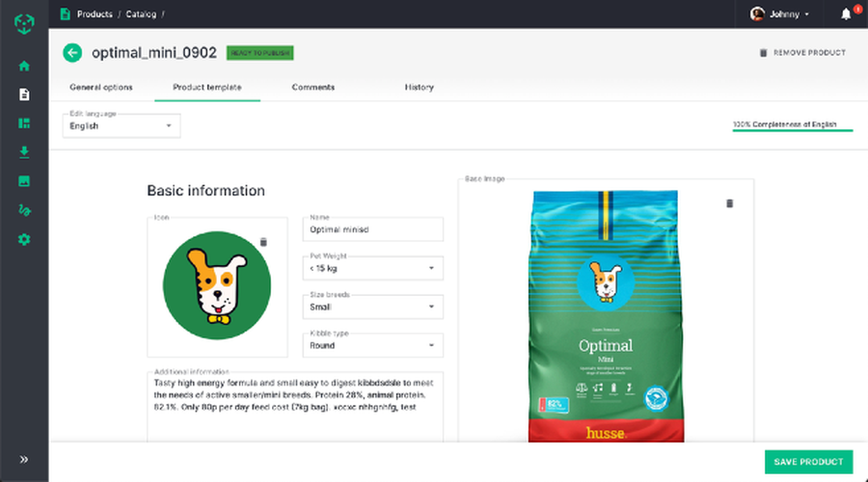
Task: Open Size breeds dropdown
Action: (x=372, y=308)
